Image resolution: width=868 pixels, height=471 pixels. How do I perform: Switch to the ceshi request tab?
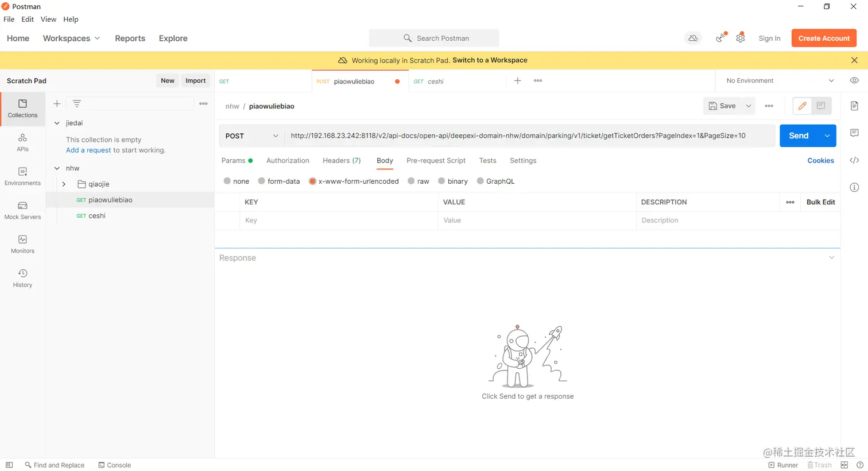click(x=457, y=82)
